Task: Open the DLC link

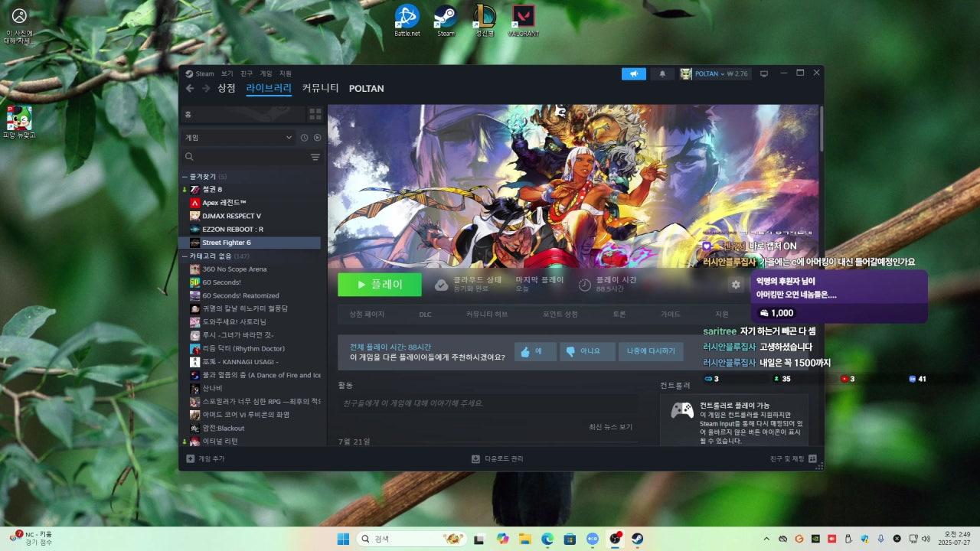Action: 425,315
